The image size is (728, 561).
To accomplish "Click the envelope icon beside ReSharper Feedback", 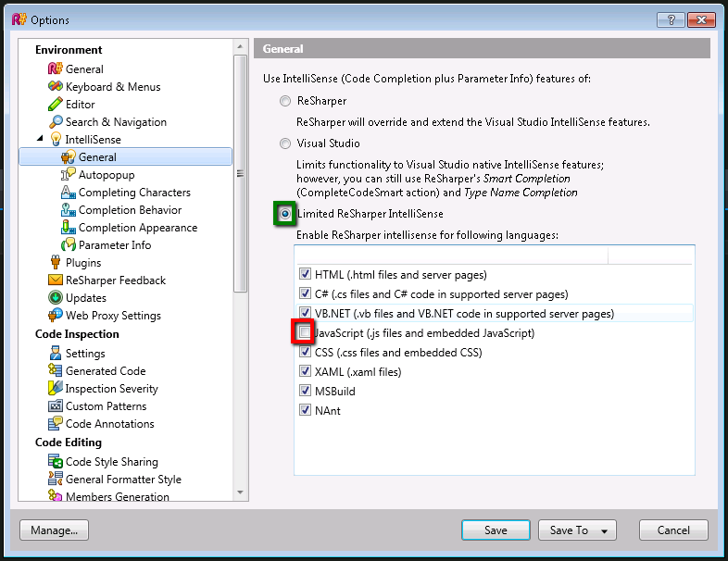I will coord(55,280).
